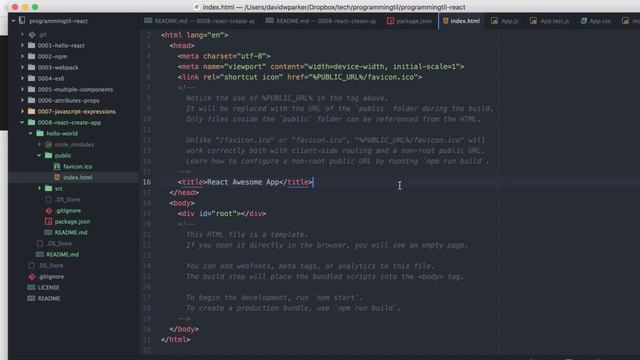Click the meta charset="utf-8" code line
The image size is (640, 360).
coord(224,56)
